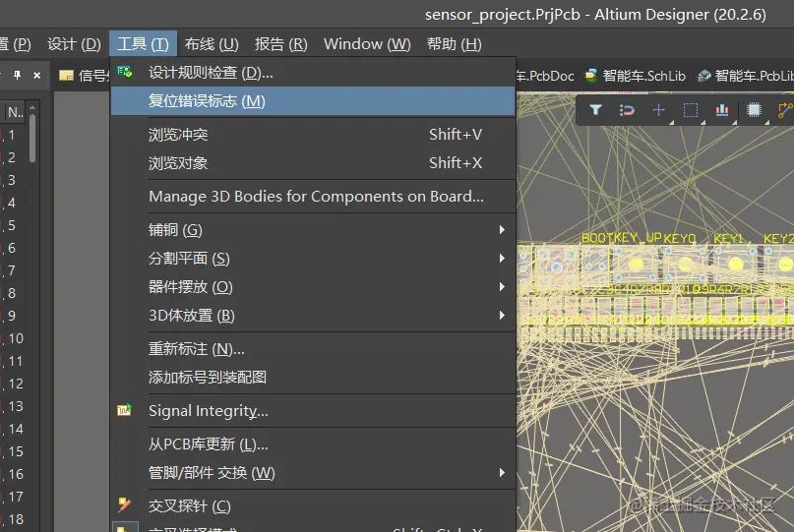The image size is (794, 532).
Task: Open the 布线 (U) menu
Action: 212,44
